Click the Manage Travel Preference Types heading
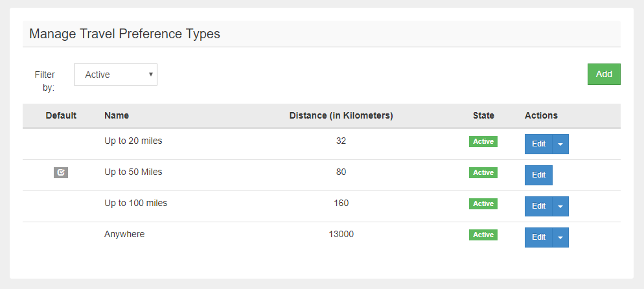 (125, 34)
